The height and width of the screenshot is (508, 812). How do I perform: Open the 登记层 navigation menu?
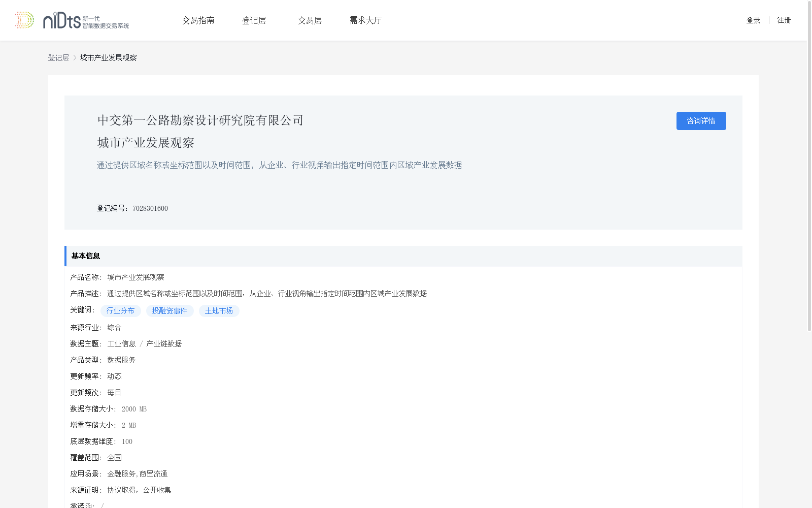254,20
